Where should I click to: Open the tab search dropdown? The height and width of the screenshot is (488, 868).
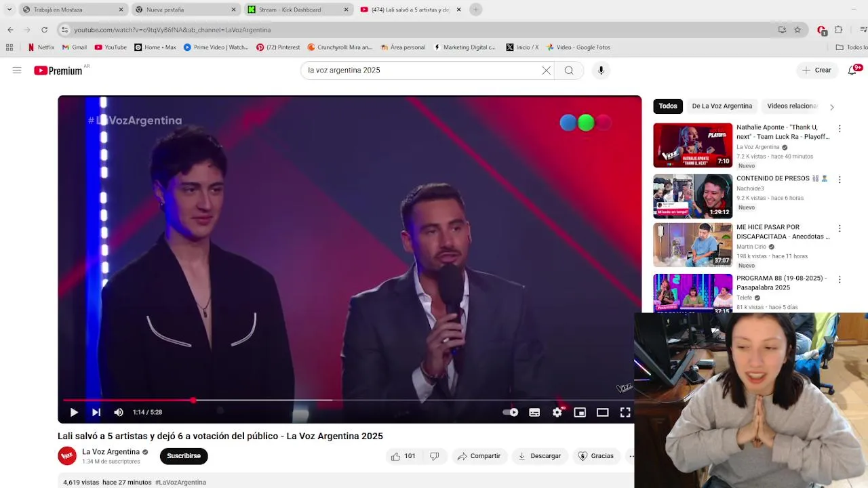(9, 9)
